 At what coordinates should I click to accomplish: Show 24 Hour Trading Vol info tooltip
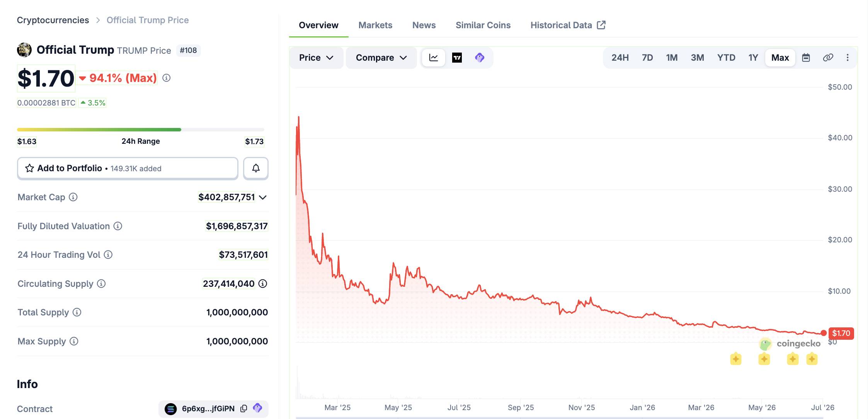(108, 255)
